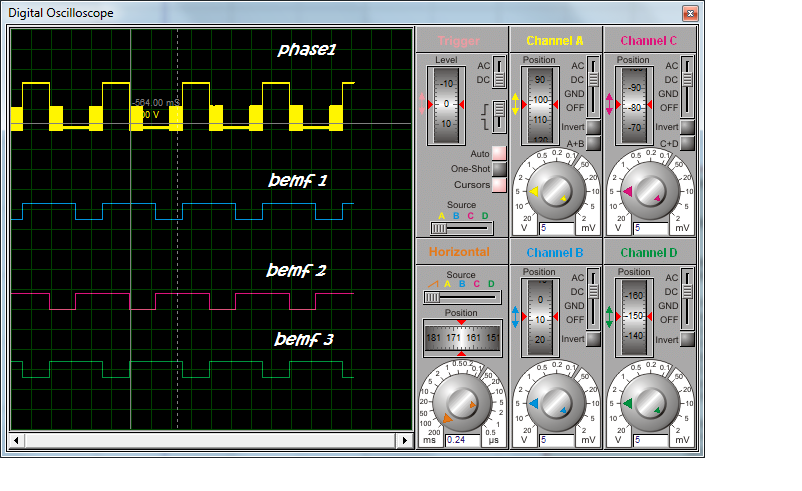Click Channel A volts/div knob

pyautogui.click(x=556, y=191)
